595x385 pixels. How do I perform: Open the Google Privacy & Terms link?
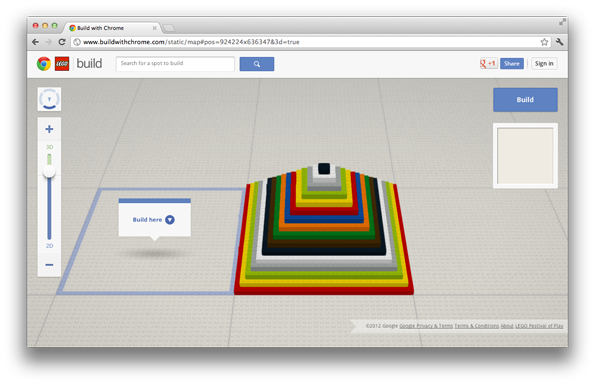pyautogui.click(x=426, y=326)
